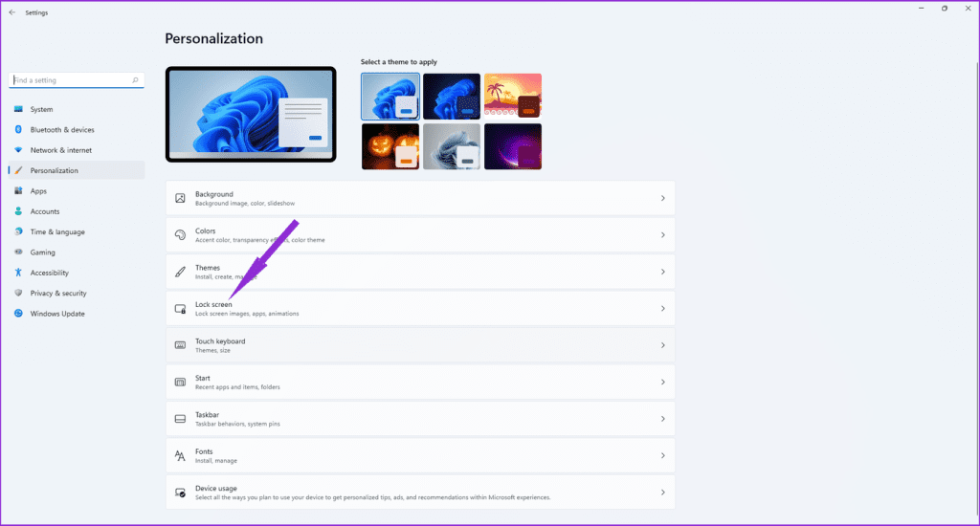Go to Privacy & security section
The image size is (980, 526).
(57, 294)
